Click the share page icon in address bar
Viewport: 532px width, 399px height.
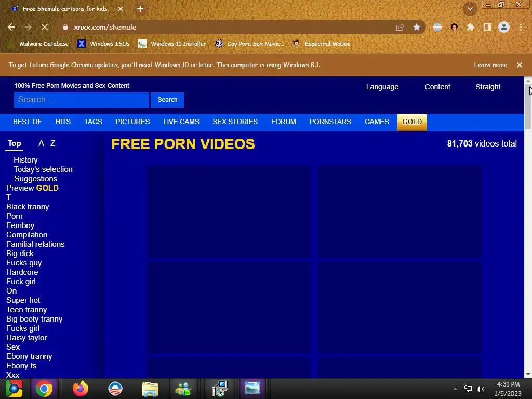pyautogui.click(x=400, y=28)
